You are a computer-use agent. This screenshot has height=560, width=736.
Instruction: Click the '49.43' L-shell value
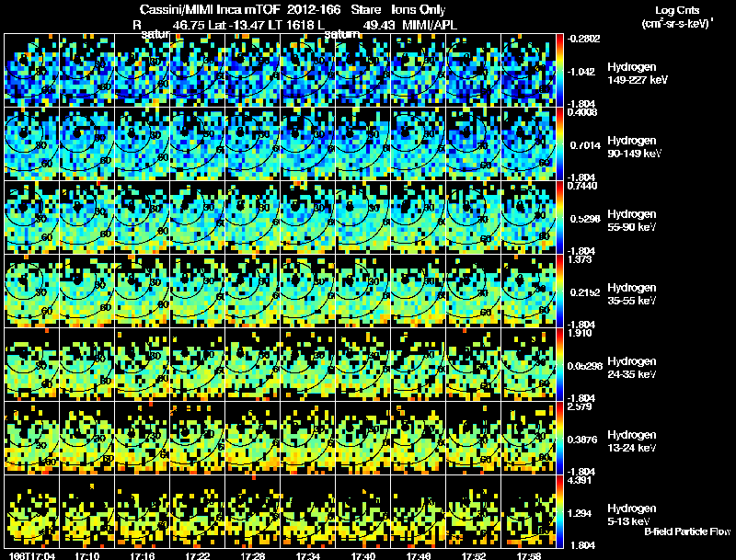pos(379,25)
